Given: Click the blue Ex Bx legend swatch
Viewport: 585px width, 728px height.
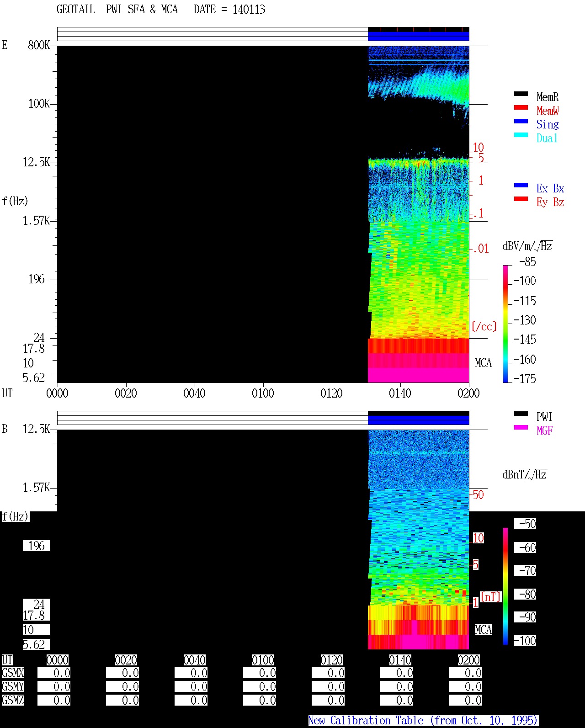Looking at the screenshot, I should pos(521,185).
